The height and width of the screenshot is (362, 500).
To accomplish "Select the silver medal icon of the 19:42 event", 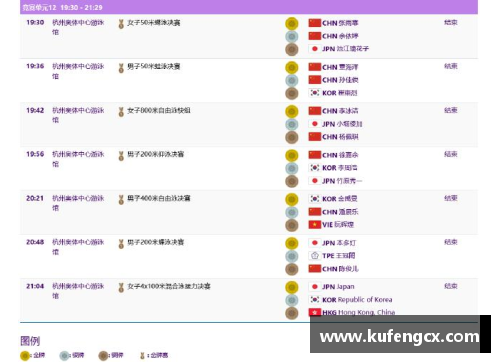I will click(x=292, y=124).
